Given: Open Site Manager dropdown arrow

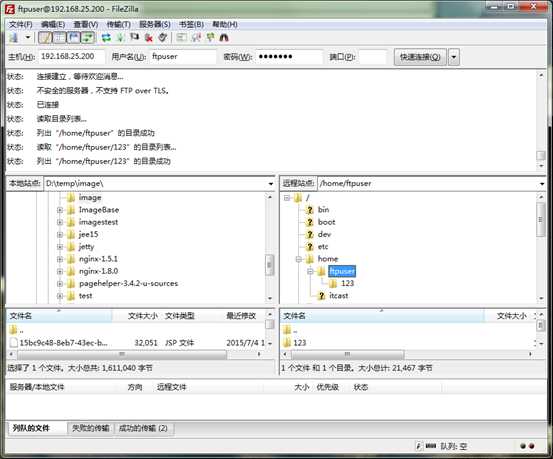Looking at the screenshot, I should [28, 37].
